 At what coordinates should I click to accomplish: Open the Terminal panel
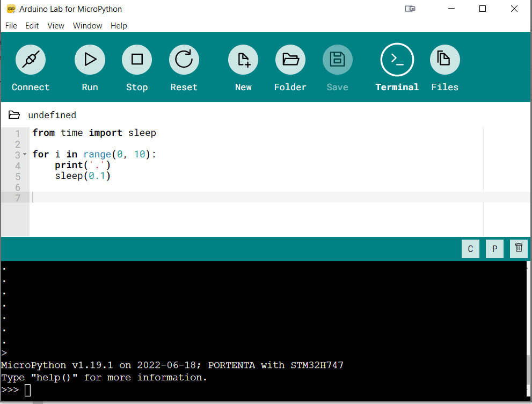click(x=397, y=59)
